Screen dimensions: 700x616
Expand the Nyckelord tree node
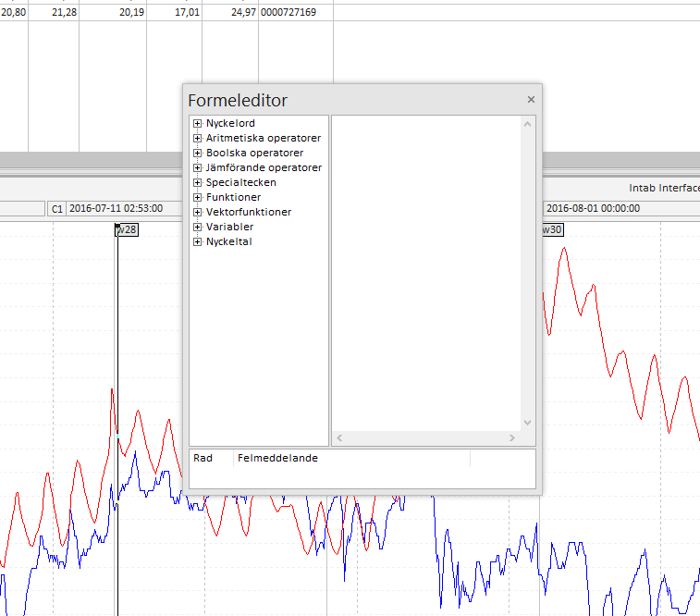click(x=197, y=123)
